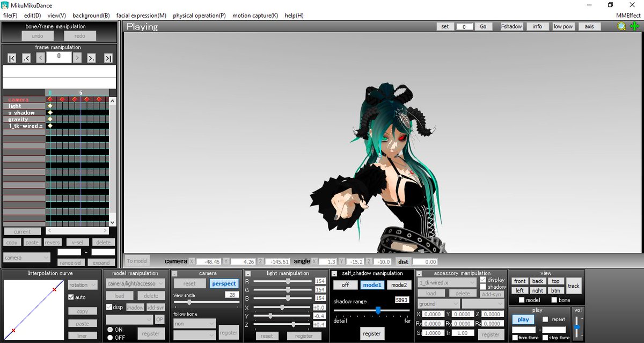Select the gravity keyframe diamond

(50, 119)
